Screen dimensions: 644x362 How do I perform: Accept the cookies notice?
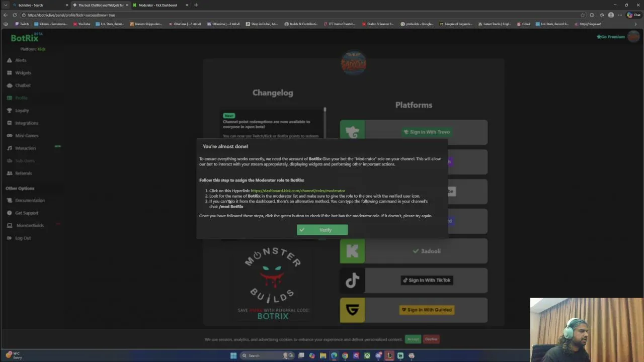pyautogui.click(x=413, y=339)
